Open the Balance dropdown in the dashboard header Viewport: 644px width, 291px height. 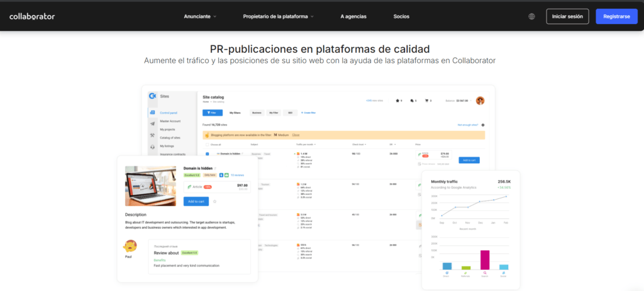(x=458, y=100)
